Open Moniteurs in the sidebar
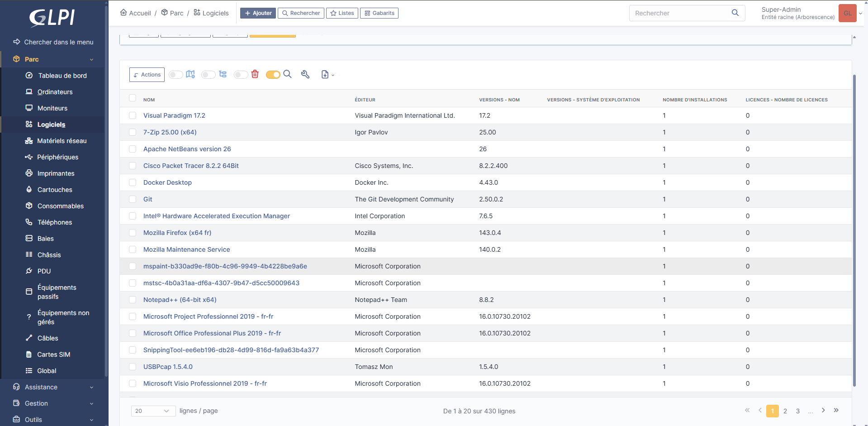Viewport: 868px width, 426px height. click(x=53, y=108)
